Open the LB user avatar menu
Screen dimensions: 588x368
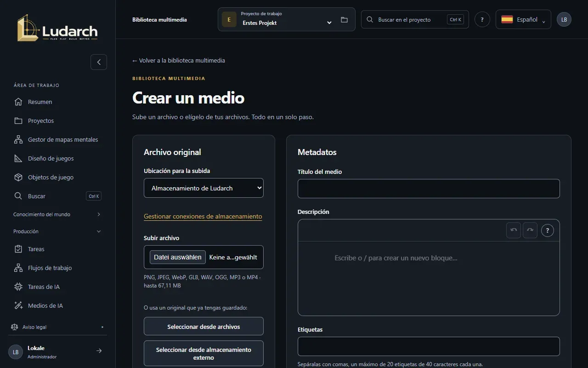(x=564, y=19)
